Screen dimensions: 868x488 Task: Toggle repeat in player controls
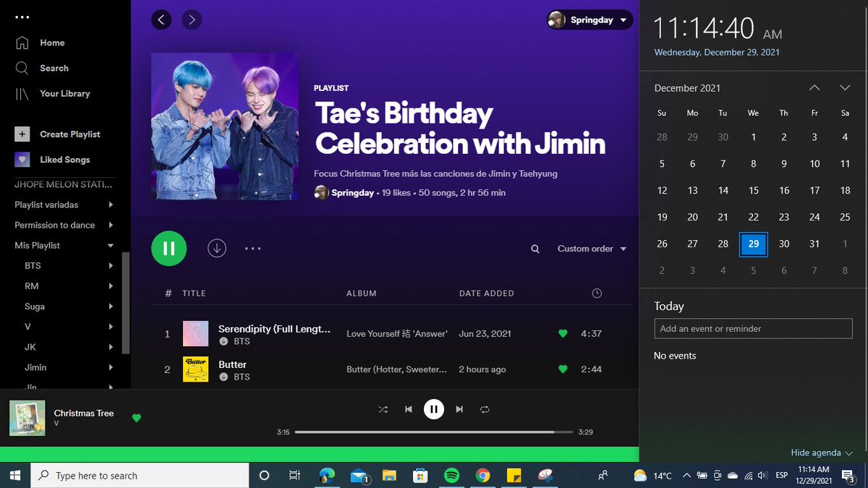(x=485, y=409)
